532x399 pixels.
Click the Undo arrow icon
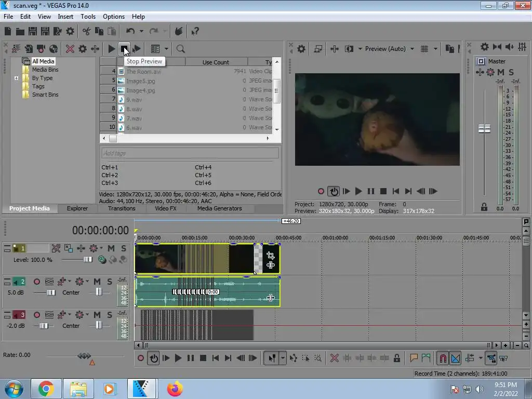(130, 31)
